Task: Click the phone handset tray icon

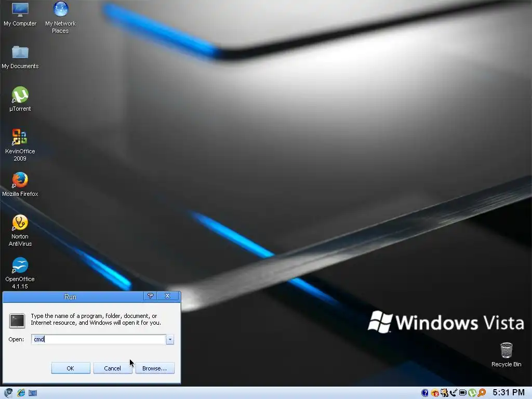Action: click(x=453, y=393)
